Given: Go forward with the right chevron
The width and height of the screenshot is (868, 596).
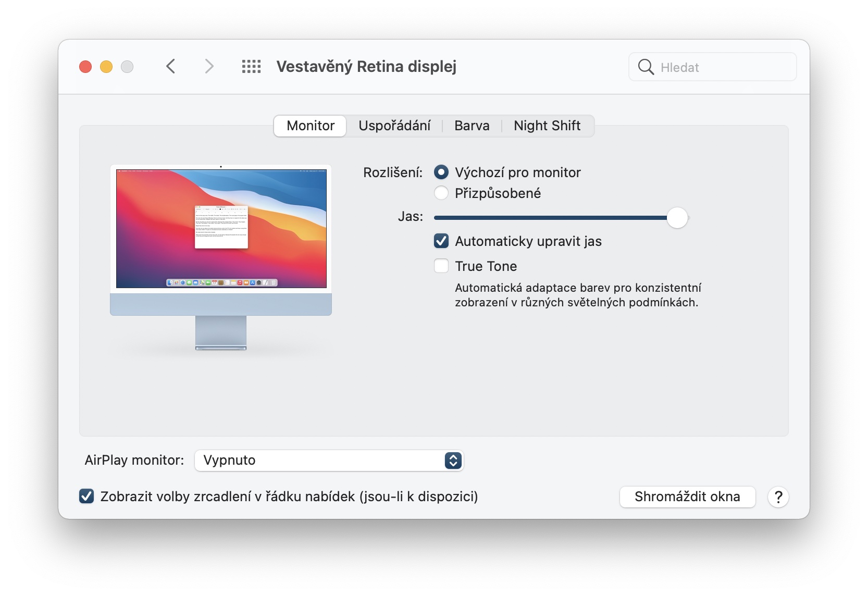Looking at the screenshot, I should [x=209, y=66].
